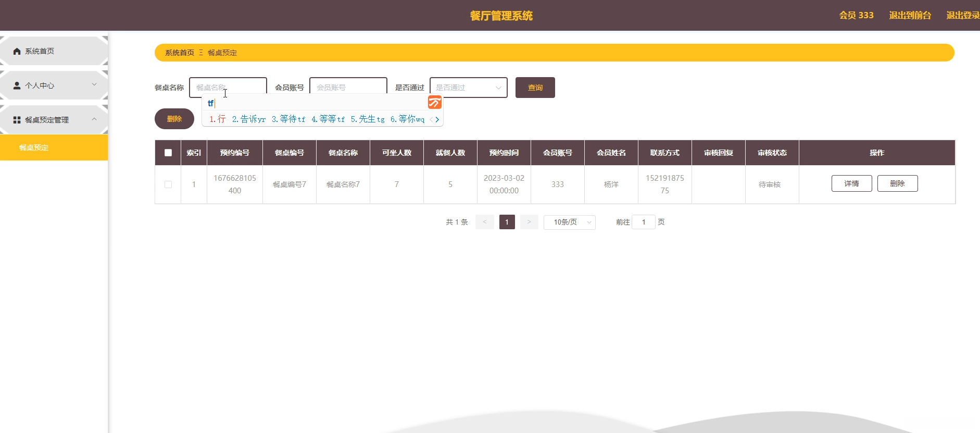This screenshot has height=433, width=980.
Task: Click 退出到前台 in the header
Action: 910,15
